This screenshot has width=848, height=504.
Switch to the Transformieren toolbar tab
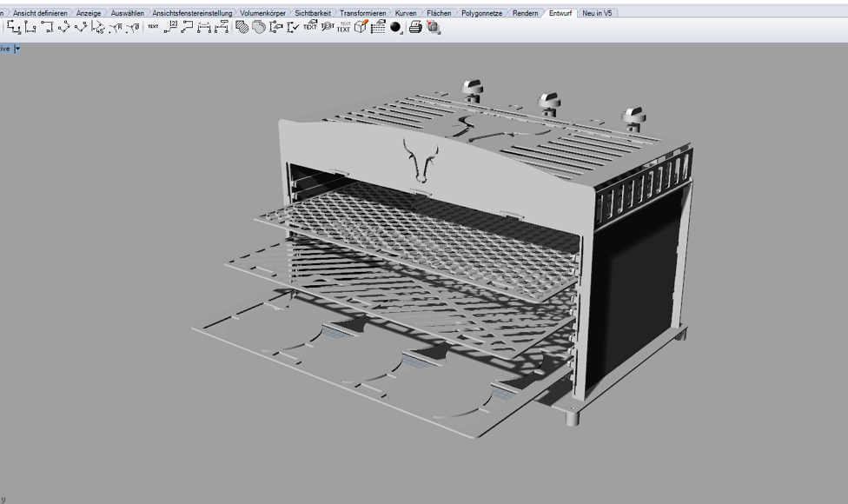pos(362,13)
